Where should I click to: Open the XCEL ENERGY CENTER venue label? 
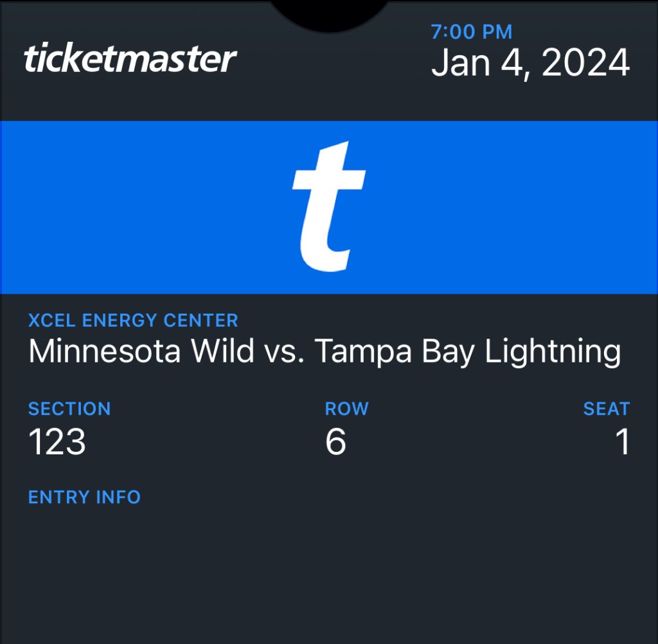click(133, 320)
